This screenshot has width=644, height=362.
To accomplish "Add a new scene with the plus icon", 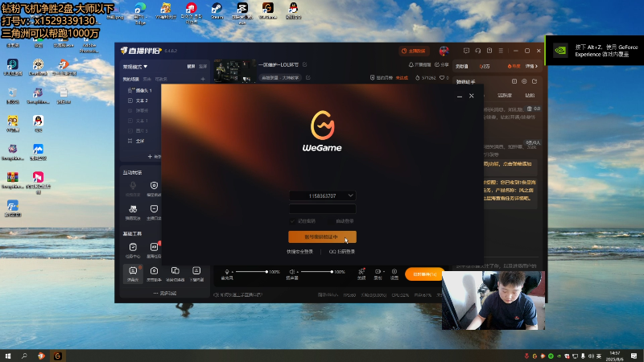I will [203, 79].
